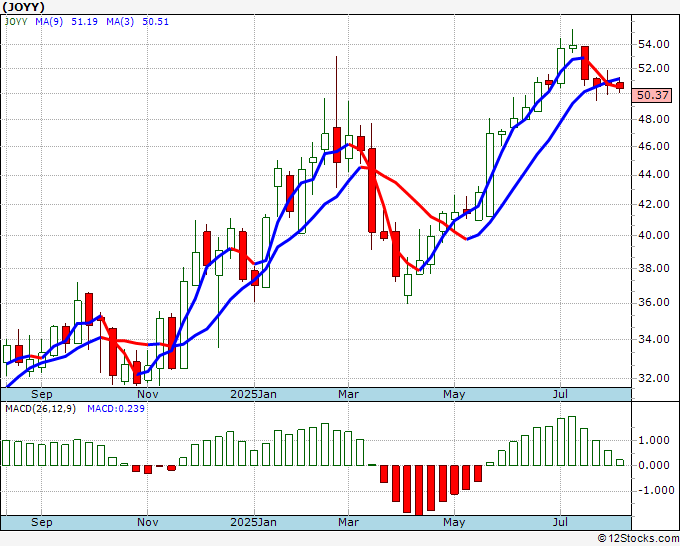The image size is (680, 546).
Task: Click Mar on the price chart time axis
Action: pos(349,394)
